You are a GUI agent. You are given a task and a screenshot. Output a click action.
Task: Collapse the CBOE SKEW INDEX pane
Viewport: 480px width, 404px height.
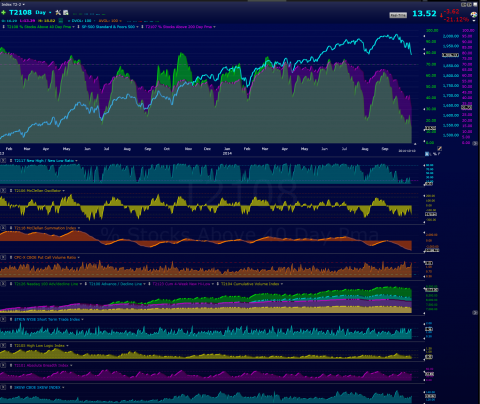[3, 387]
